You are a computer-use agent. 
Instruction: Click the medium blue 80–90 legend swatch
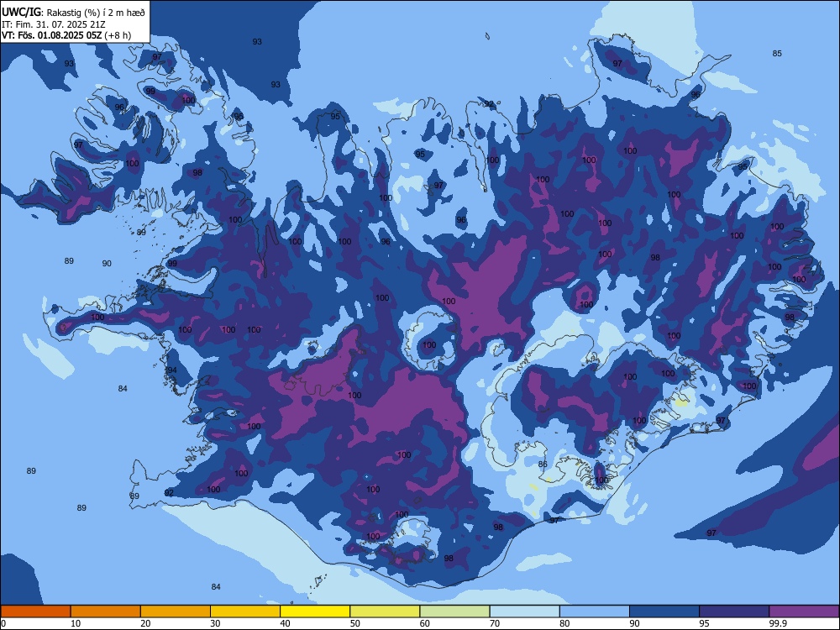595,612
